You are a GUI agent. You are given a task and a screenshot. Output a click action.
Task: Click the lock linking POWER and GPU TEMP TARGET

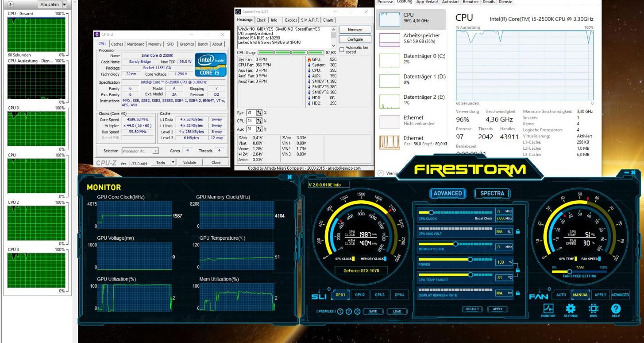517,270
